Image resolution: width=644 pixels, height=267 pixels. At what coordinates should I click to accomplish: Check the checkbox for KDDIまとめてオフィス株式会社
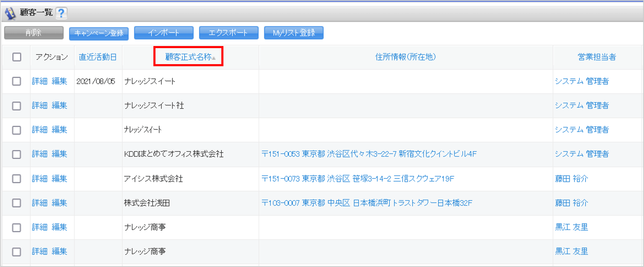click(16, 154)
